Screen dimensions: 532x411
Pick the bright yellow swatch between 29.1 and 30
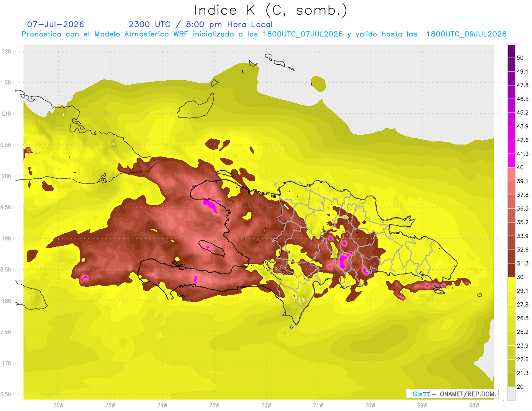point(511,284)
